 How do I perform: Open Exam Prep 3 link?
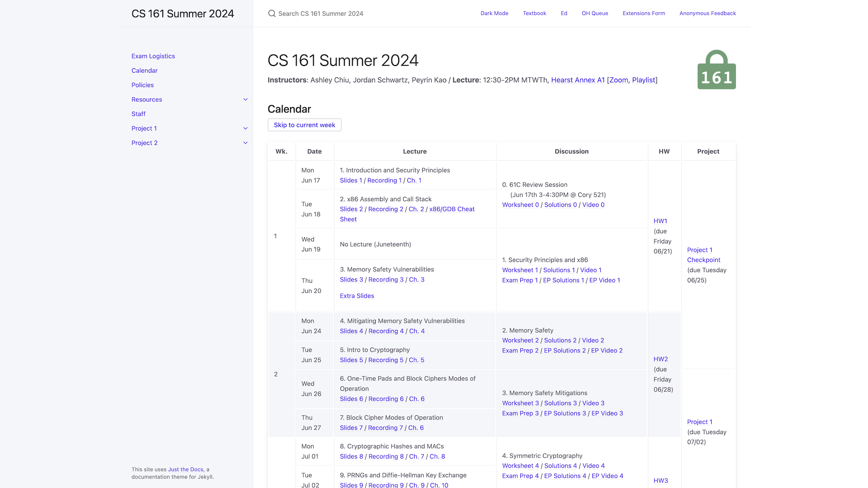(x=520, y=413)
